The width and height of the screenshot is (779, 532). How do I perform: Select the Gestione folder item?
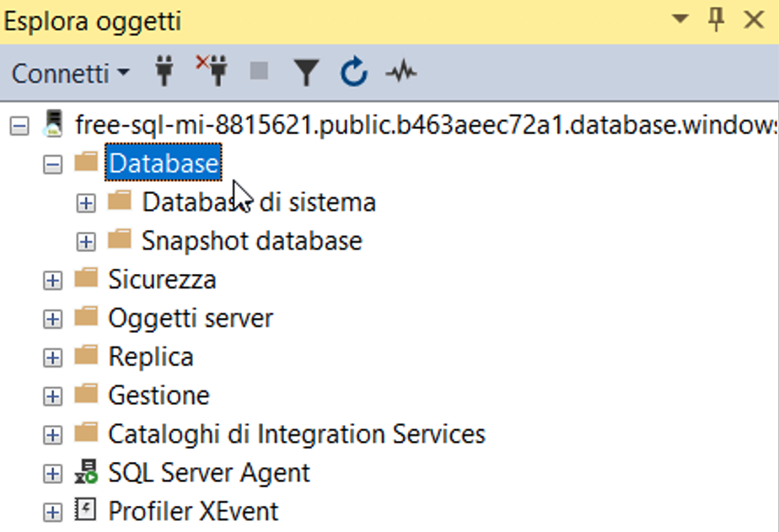click(158, 395)
